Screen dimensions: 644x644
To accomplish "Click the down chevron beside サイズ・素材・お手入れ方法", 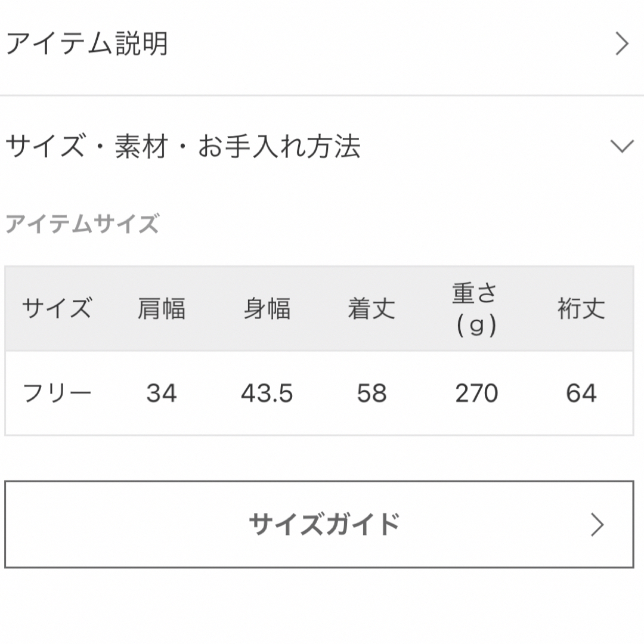I will tap(622, 146).
